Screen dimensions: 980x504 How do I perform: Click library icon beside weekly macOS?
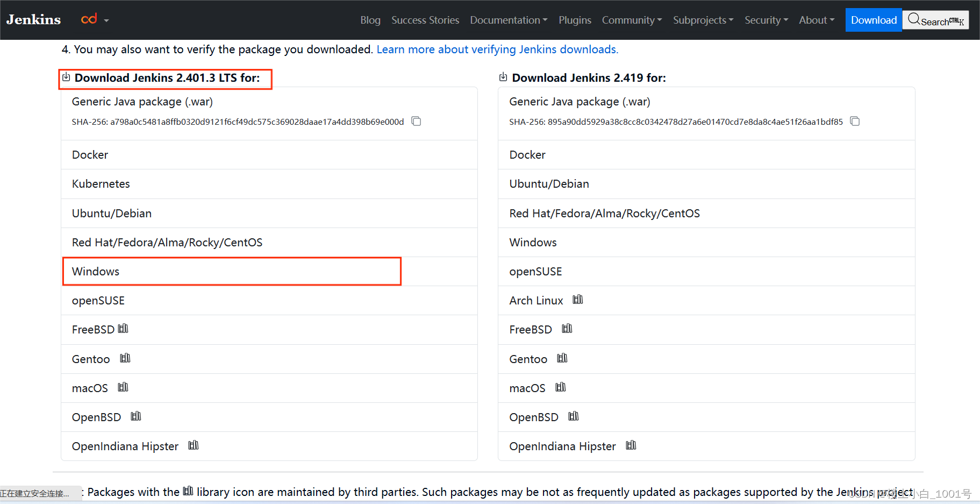pyautogui.click(x=561, y=387)
